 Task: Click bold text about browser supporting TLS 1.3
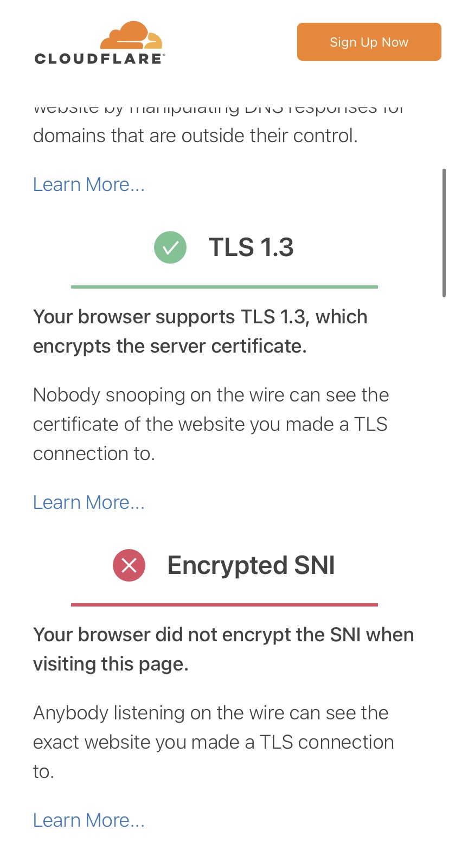tap(200, 331)
